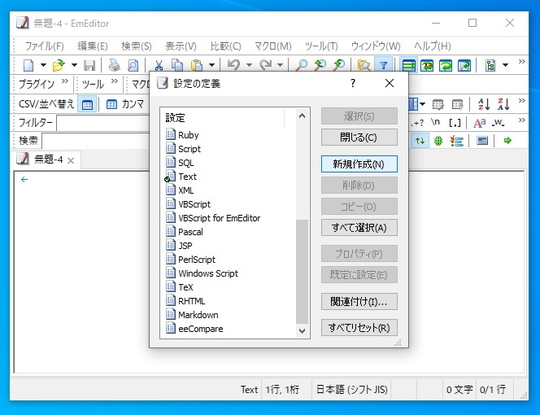This screenshot has height=415, width=540.
Task: Click the sort A to Z icon
Action: (x=484, y=104)
